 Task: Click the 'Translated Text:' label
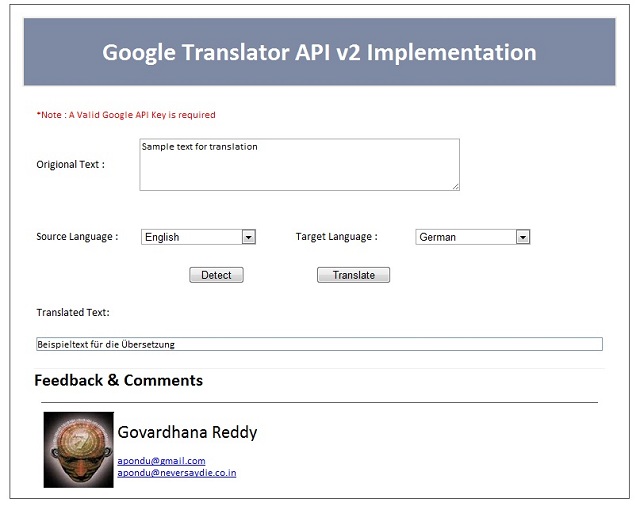click(x=73, y=313)
